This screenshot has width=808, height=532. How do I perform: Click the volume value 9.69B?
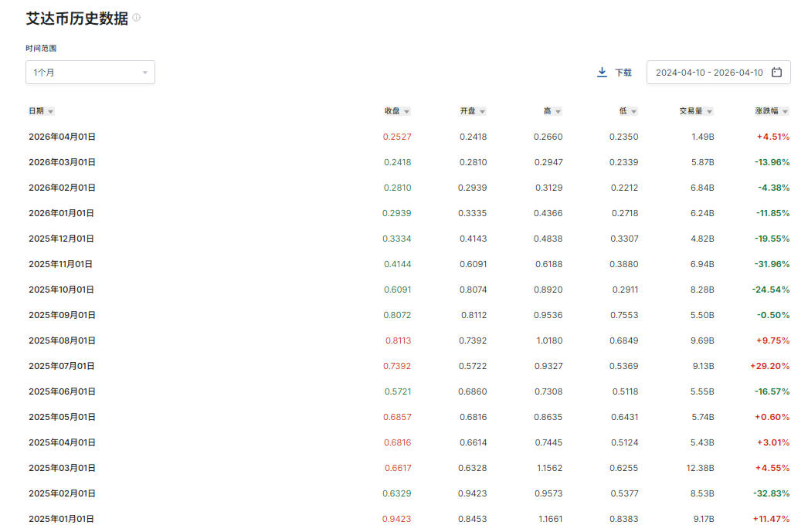pyautogui.click(x=702, y=341)
